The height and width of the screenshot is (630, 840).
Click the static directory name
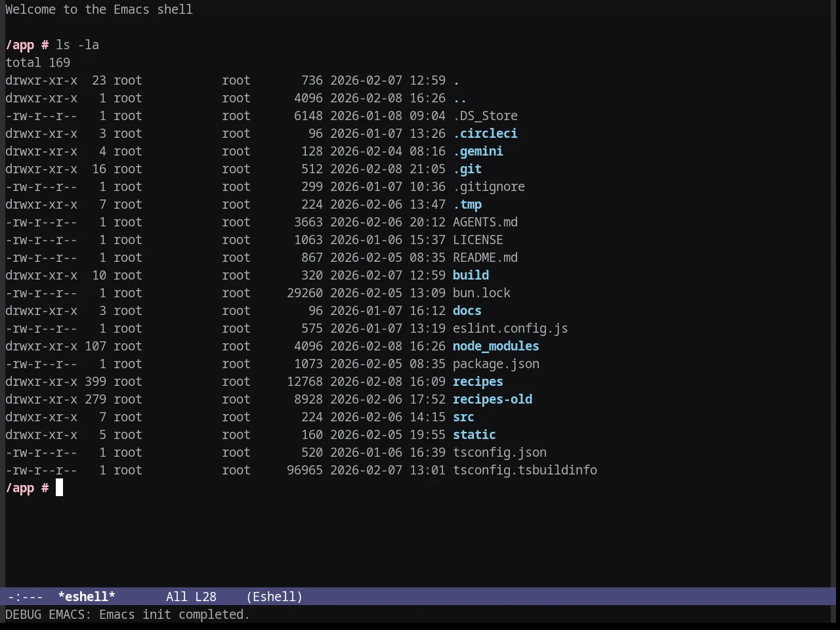(x=474, y=434)
